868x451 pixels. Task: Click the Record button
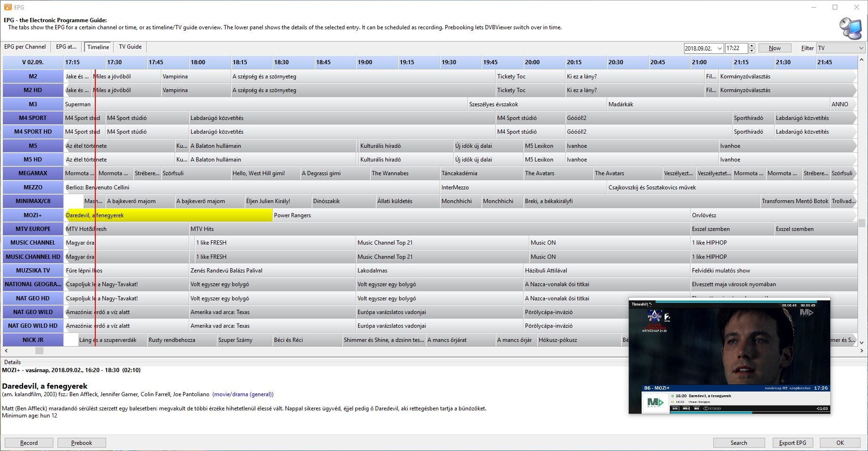[x=29, y=443]
